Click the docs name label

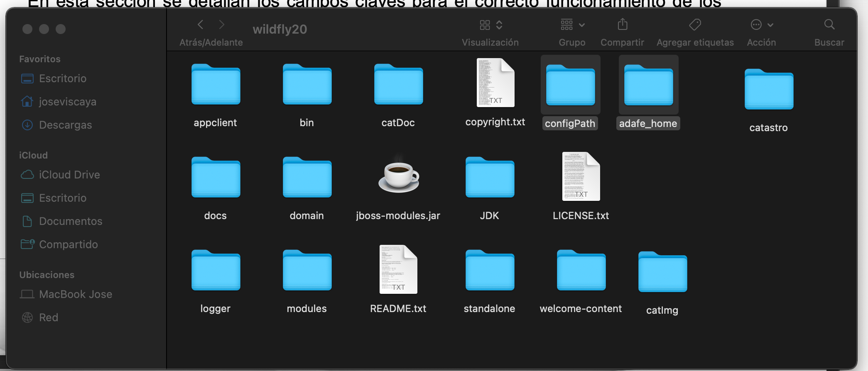click(215, 216)
